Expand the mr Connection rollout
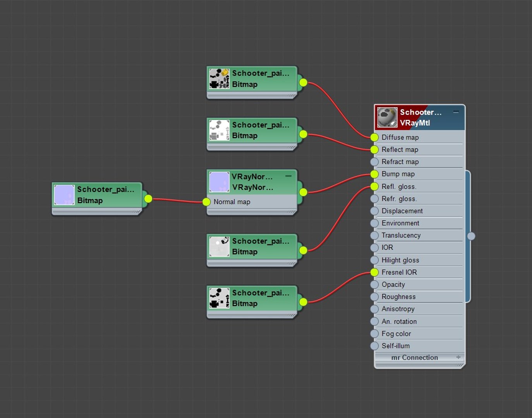Viewport: 532px width, 418px height. 458,357
